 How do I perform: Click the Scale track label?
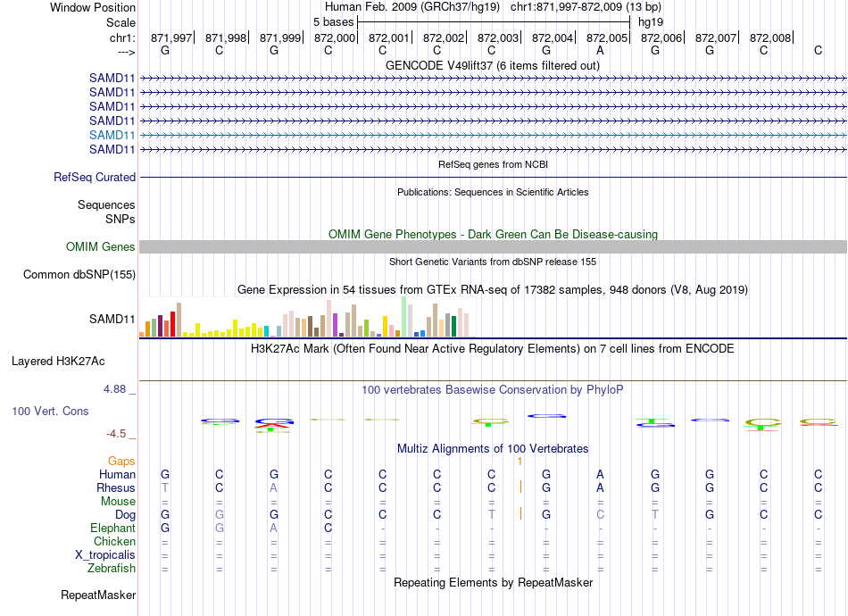tap(121, 22)
